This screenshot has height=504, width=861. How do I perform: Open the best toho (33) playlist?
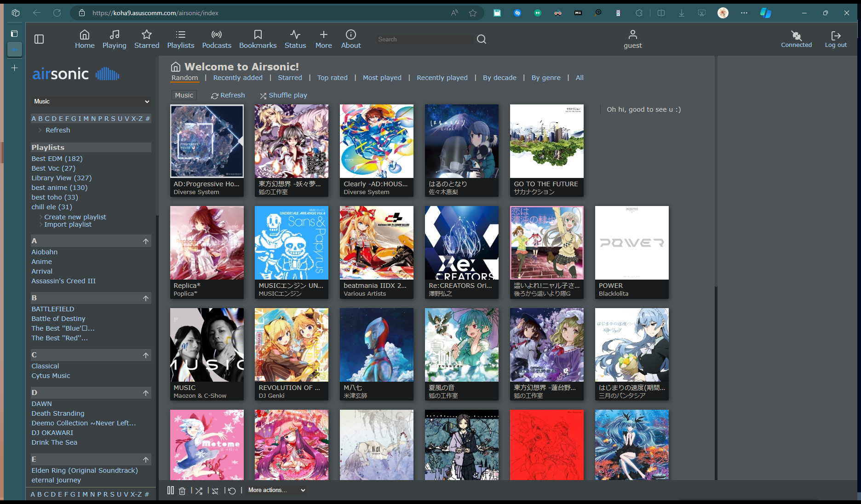pyautogui.click(x=55, y=197)
